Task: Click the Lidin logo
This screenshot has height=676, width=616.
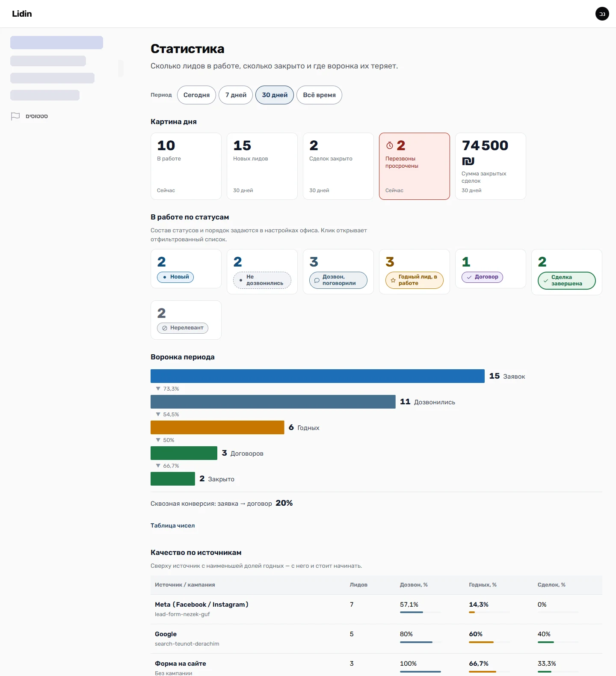Action: [x=22, y=14]
